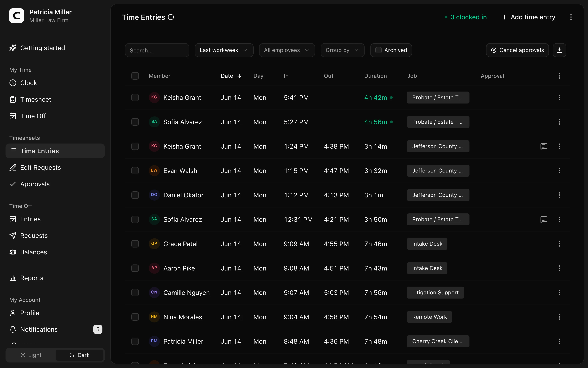Click Cancel approvals button
The height and width of the screenshot is (368, 588).
point(517,50)
